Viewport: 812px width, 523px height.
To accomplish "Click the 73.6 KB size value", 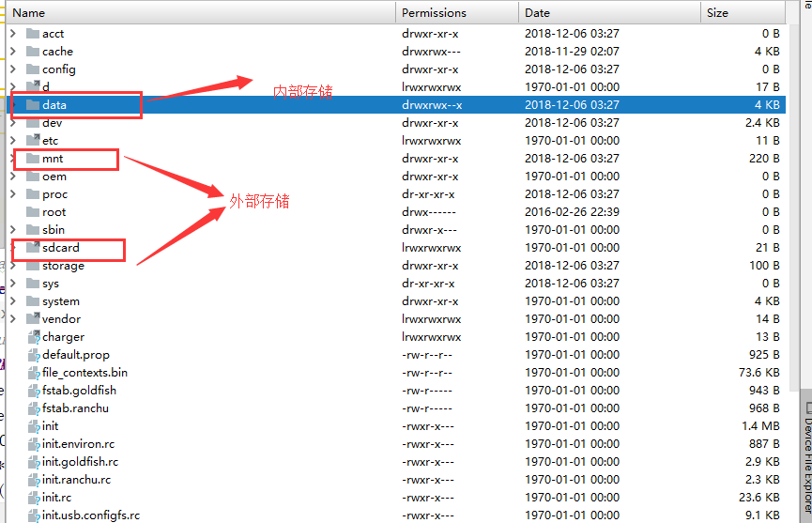I will pos(759,373).
